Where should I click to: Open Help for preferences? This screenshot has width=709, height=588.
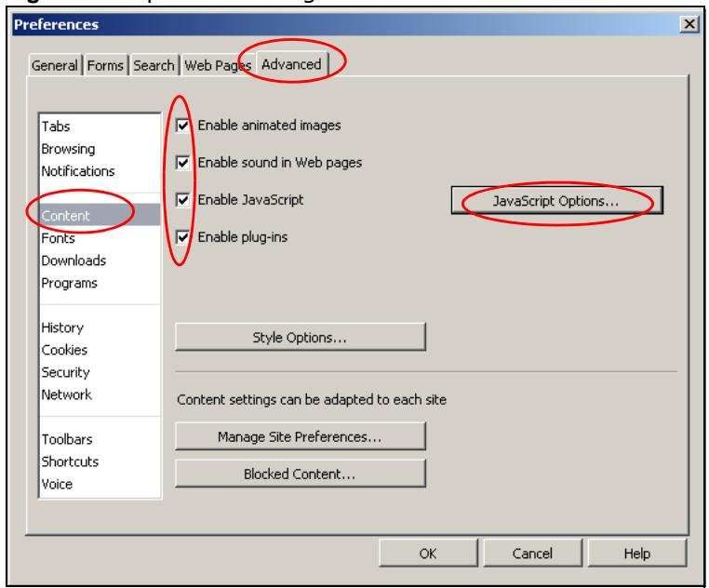coord(637,554)
